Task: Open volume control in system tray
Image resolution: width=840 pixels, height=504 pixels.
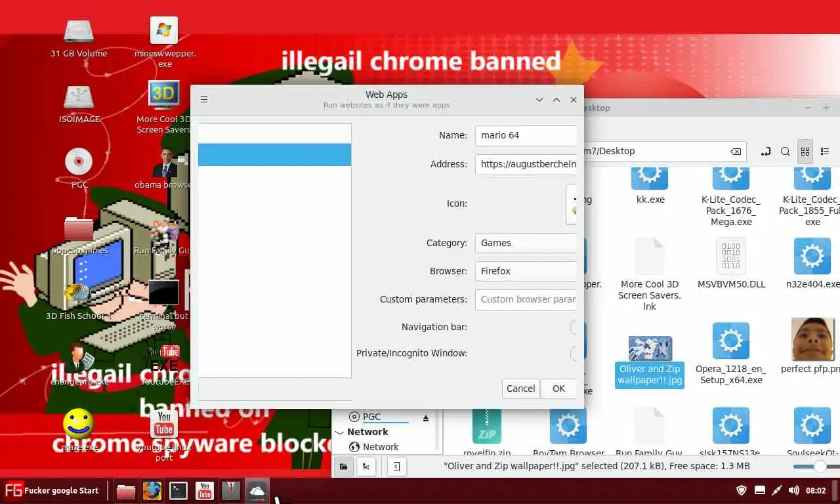Action: click(793, 490)
